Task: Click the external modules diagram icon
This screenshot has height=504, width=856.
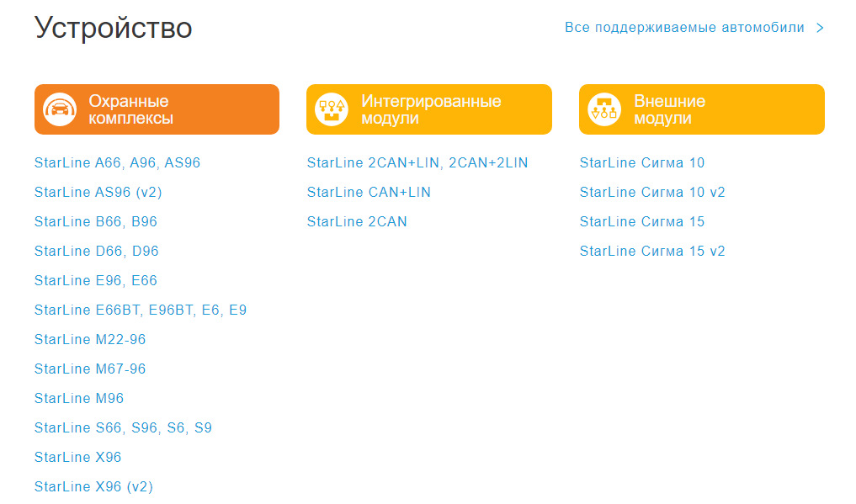Action: [604, 109]
